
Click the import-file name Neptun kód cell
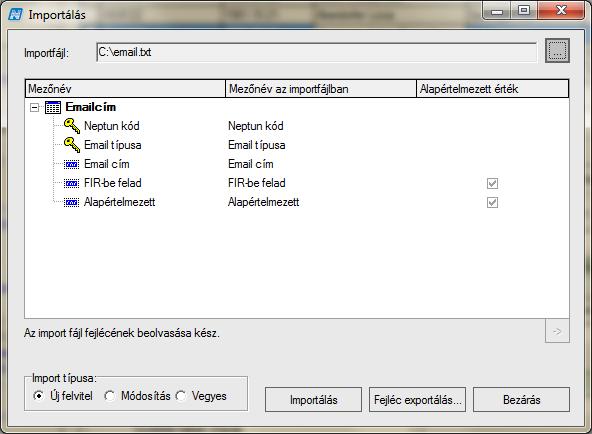256,126
